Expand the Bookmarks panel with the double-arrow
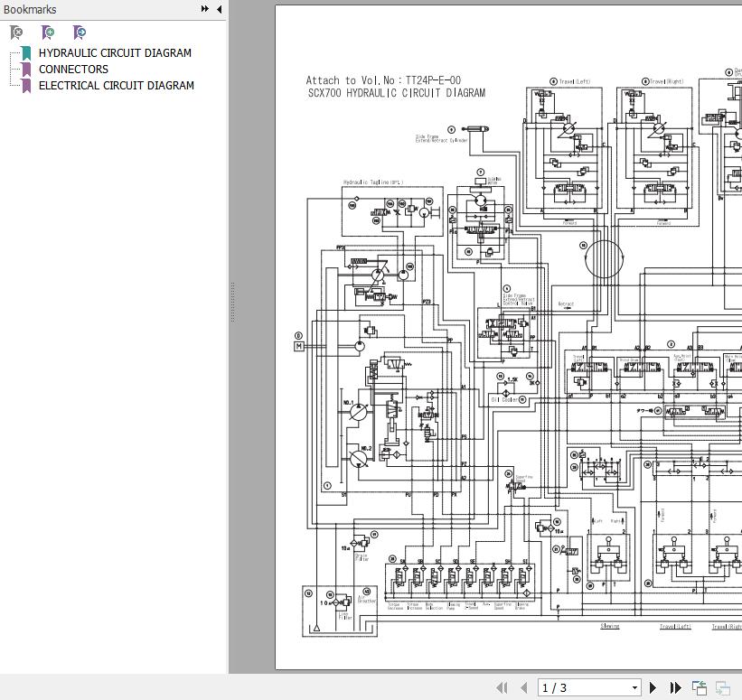The width and height of the screenshot is (742, 700). pyautogui.click(x=205, y=9)
